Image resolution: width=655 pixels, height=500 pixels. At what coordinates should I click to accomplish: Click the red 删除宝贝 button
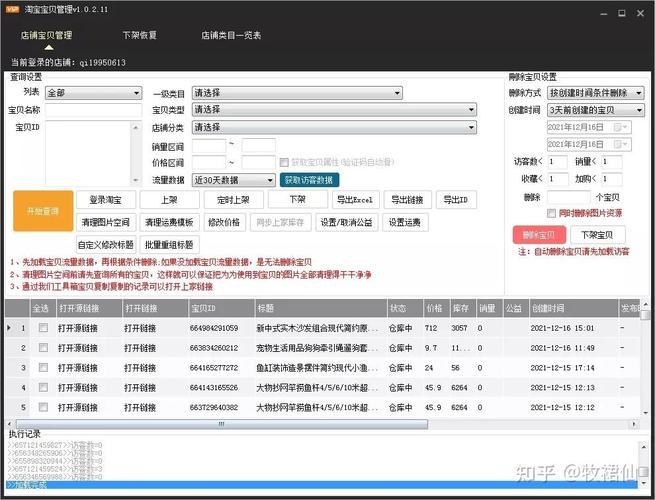tap(539, 235)
